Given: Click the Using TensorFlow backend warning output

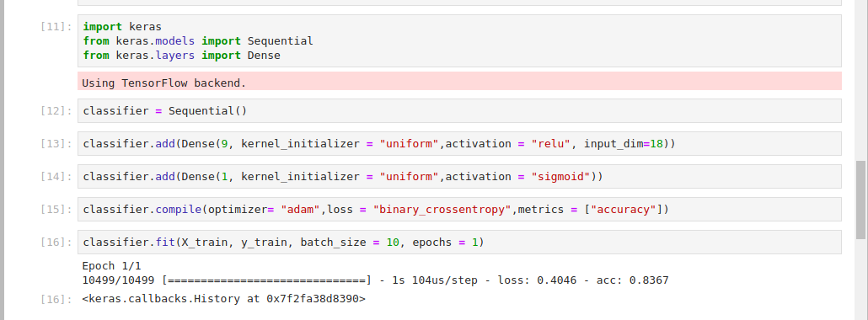Looking at the screenshot, I should (x=459, y=82).
